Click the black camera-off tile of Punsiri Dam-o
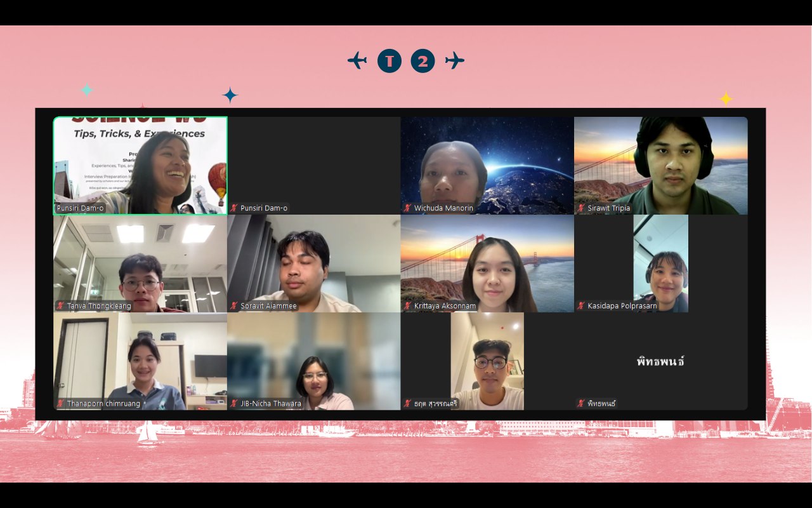Screen dimensions: 812x508 pos(314,165)
